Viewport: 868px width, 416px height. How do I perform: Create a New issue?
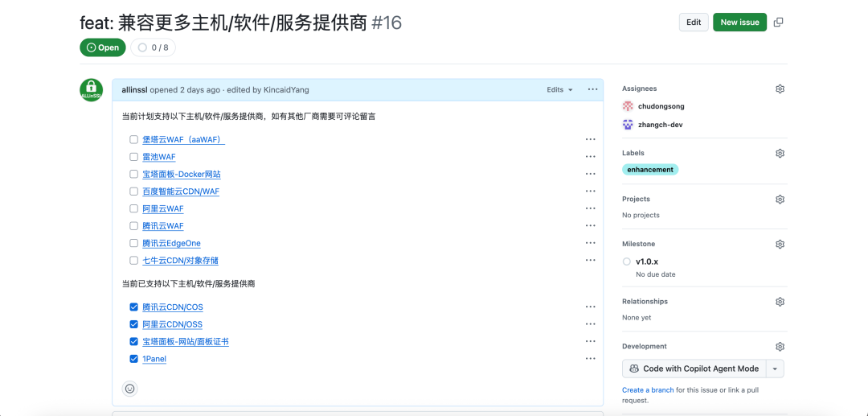tap(739, 23)
